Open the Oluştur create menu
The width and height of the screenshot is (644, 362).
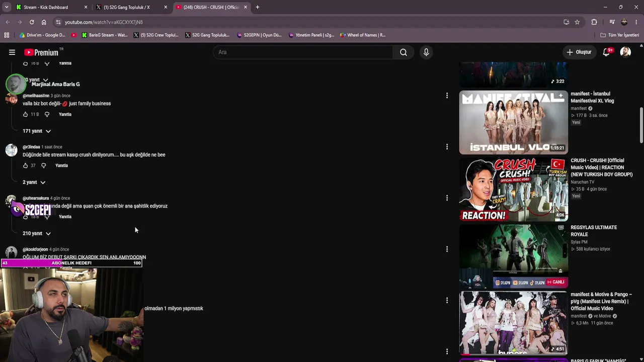point(579,52)
